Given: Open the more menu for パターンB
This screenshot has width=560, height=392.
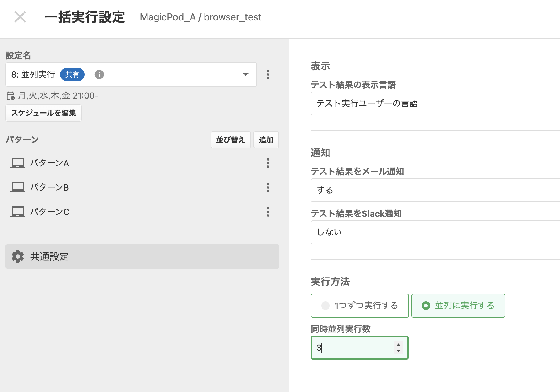Looking at the screenshot, I should coord(268,187).
